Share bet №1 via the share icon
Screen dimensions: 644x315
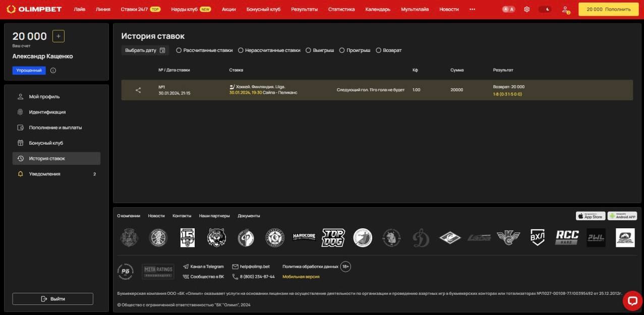tap(138, 90)
